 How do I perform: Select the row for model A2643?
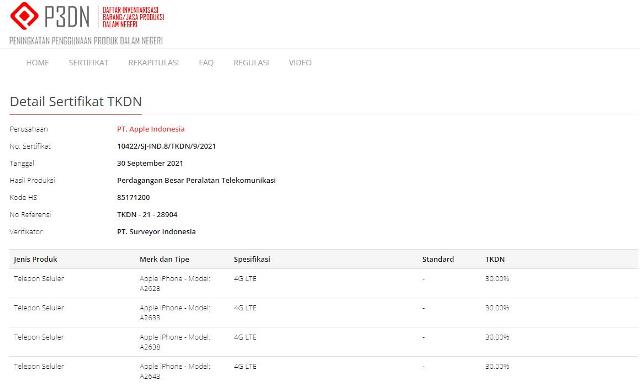(324, 371)
